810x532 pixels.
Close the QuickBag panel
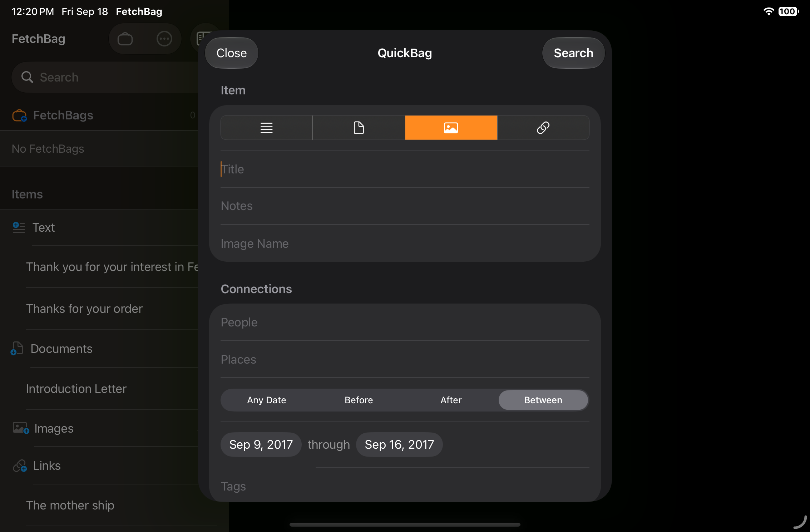tap(232, 53)
